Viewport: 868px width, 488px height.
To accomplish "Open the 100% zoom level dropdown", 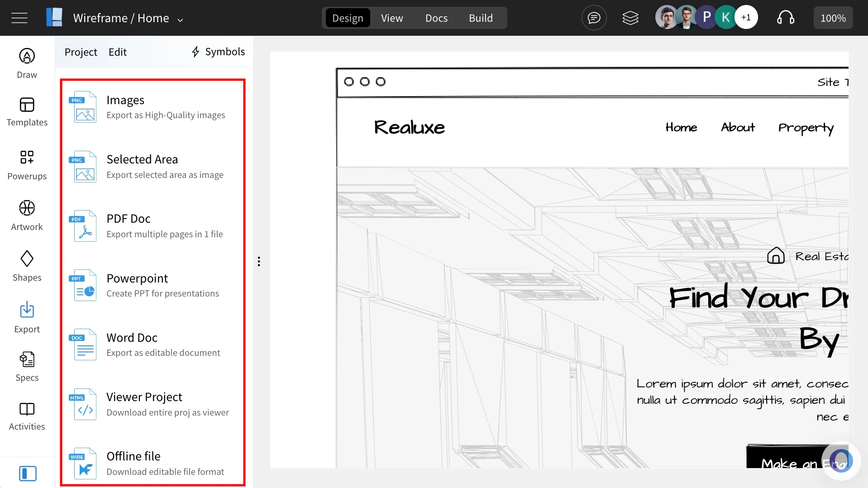I will click(833, 18).
